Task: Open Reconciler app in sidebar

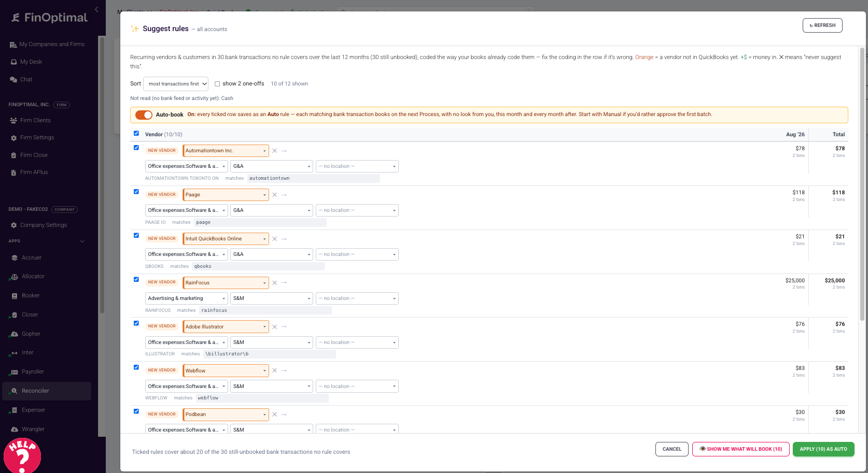Action: [x=47, y=391]
